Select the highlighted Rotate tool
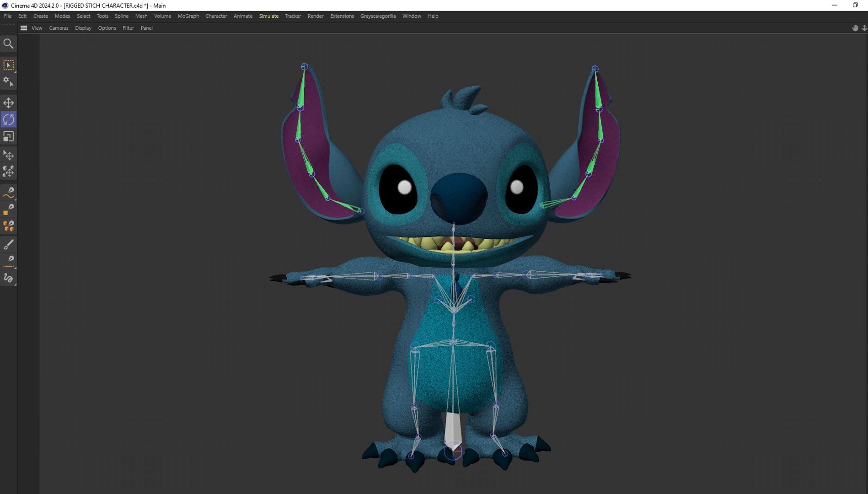 8,120
